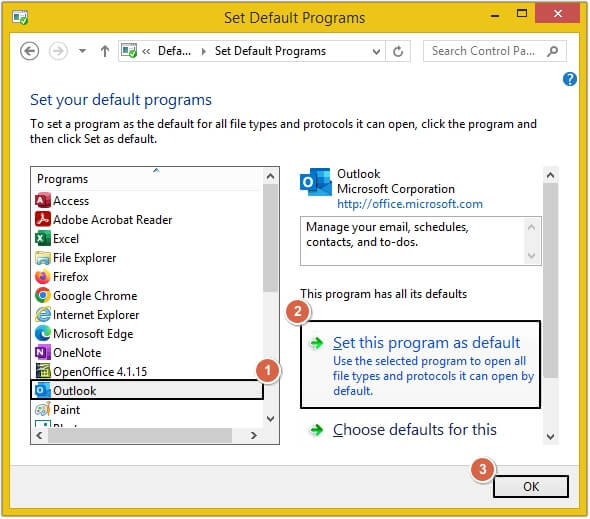
Task: Click the green arrow beside Choose defaults
Action: tap(316, 430)
